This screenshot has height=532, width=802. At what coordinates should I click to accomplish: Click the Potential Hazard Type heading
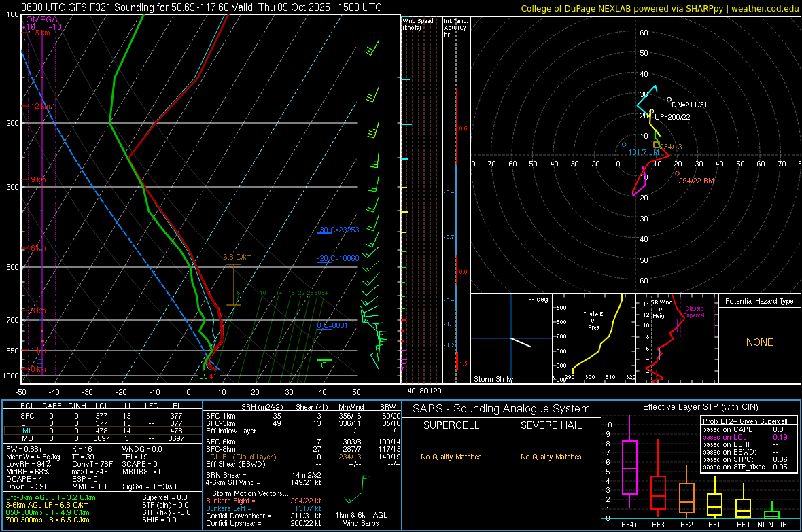point(759,301)
